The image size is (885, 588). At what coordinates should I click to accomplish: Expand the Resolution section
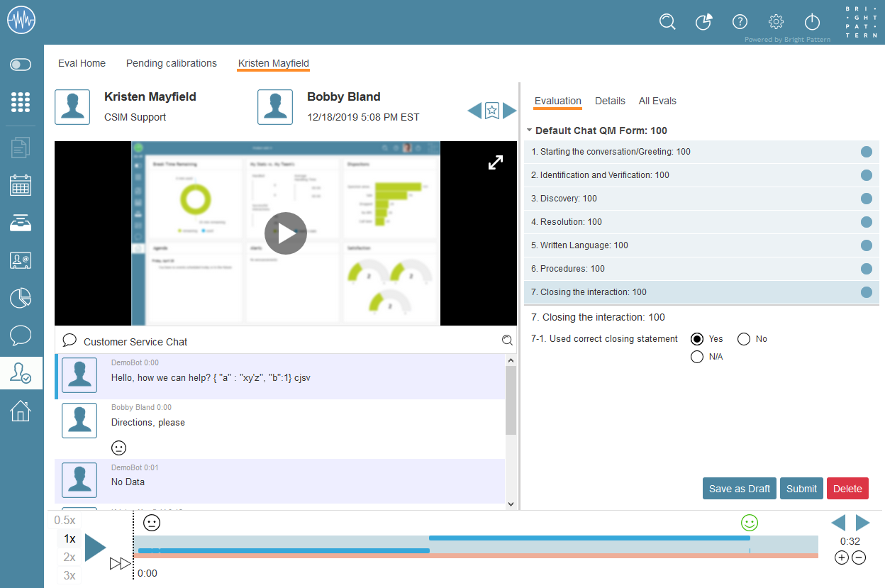[x=702, y=222]
